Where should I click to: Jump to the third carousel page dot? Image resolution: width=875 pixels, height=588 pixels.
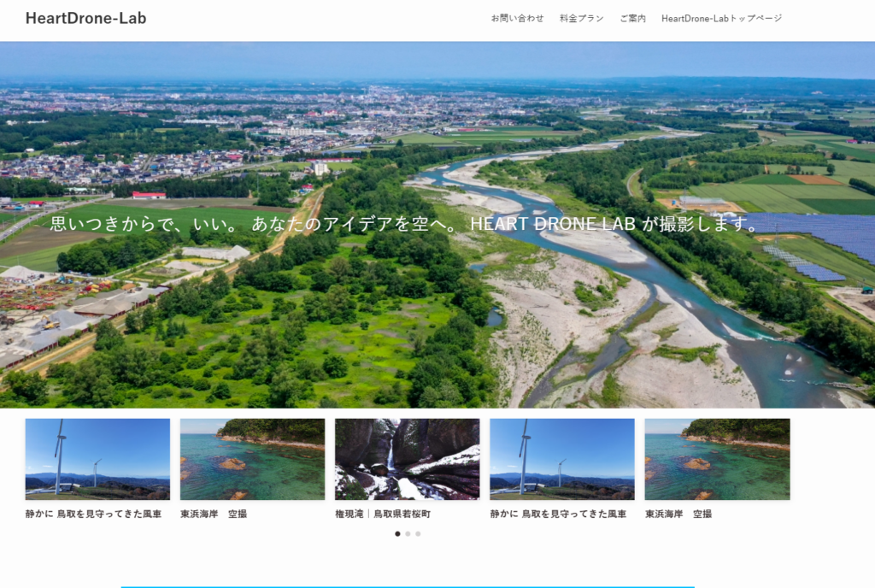(x=418, y=533)
